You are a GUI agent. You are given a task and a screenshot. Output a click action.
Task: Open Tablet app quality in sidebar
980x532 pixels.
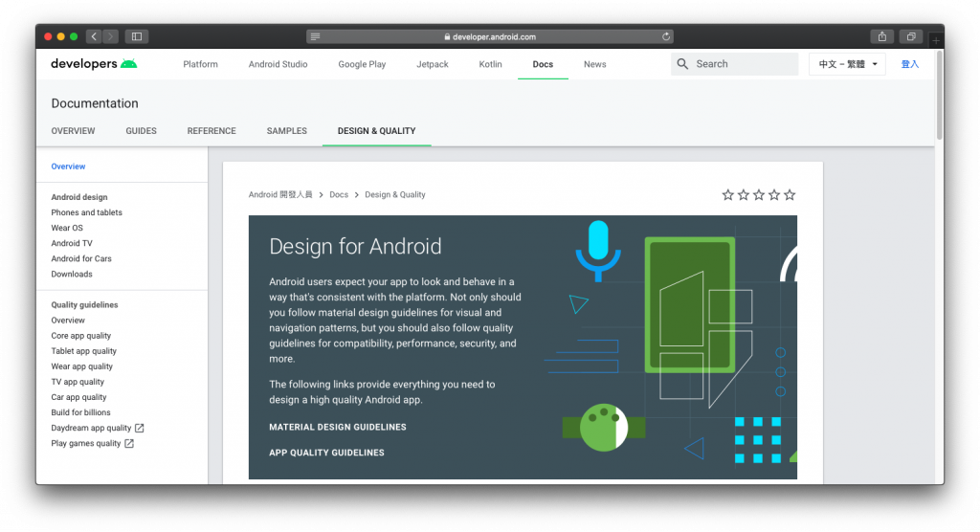(x=84, y=351)
